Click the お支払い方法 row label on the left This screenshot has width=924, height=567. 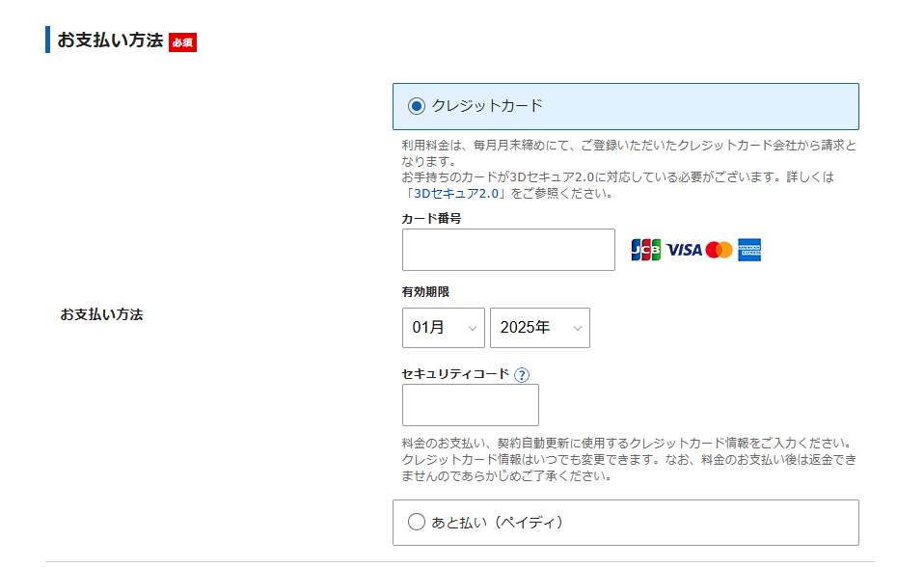coord(101,314)
